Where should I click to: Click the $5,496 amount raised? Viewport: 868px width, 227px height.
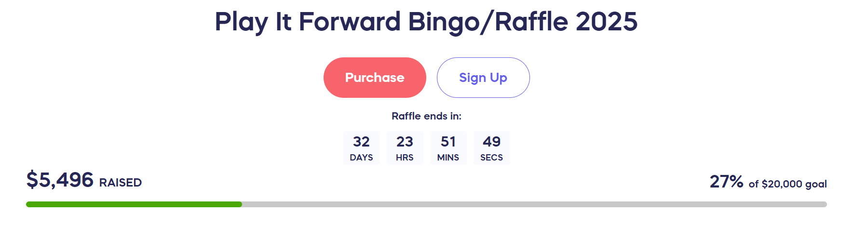pos(60,180)
